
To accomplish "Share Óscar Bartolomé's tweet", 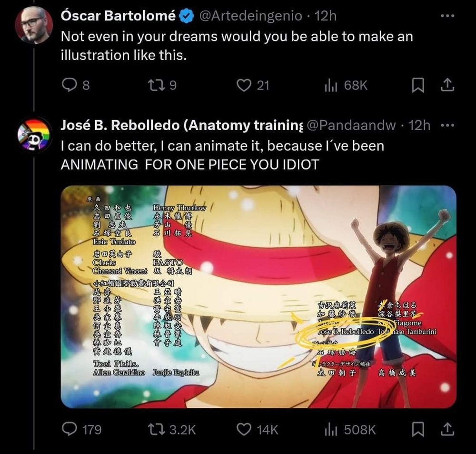I will pyautogui.click(x=447, y=85).
